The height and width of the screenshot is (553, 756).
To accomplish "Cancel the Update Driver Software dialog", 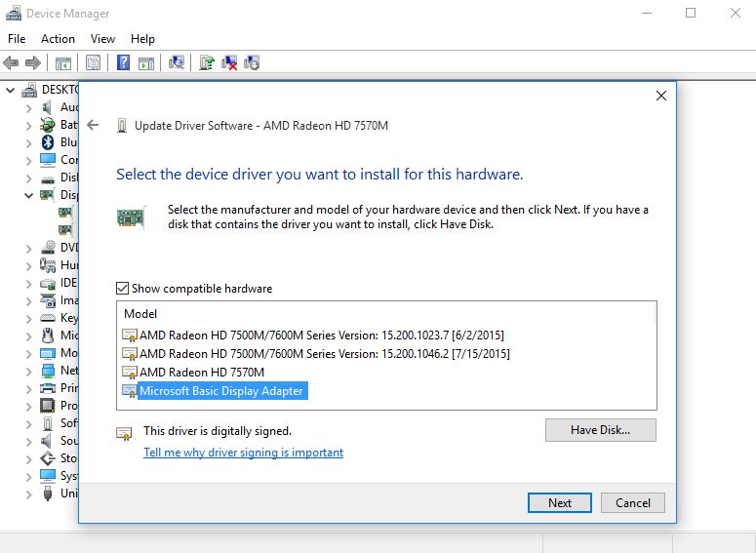I will click(632, 503).
